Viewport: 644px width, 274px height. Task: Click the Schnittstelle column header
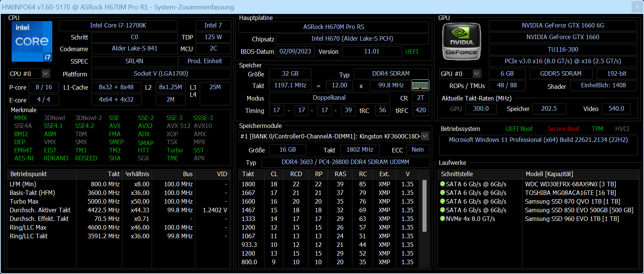point(480,174)
